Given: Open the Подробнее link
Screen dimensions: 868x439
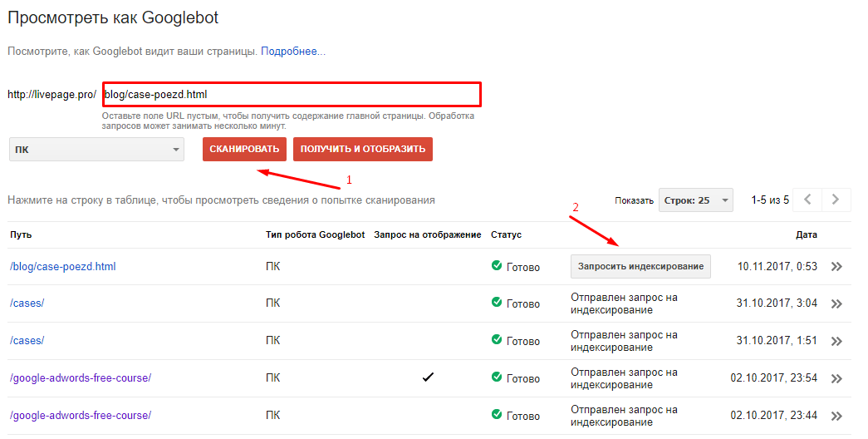Looking at the screenshot, I should (x=293, y=52).
